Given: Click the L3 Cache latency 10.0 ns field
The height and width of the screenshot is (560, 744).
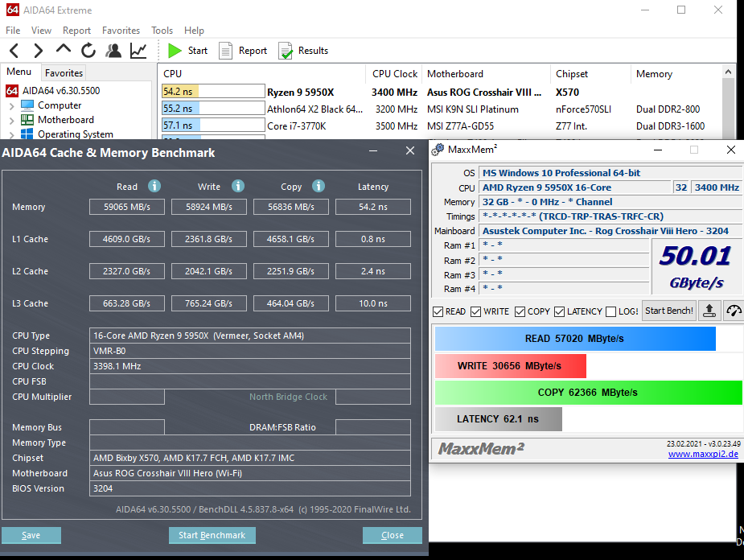Looking at the screenshot, I should tap(373, 303).
